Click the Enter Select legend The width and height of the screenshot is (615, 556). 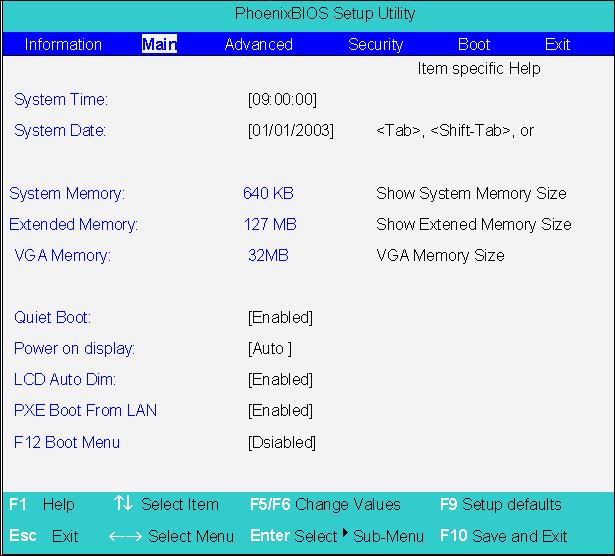tap(293, 536)
